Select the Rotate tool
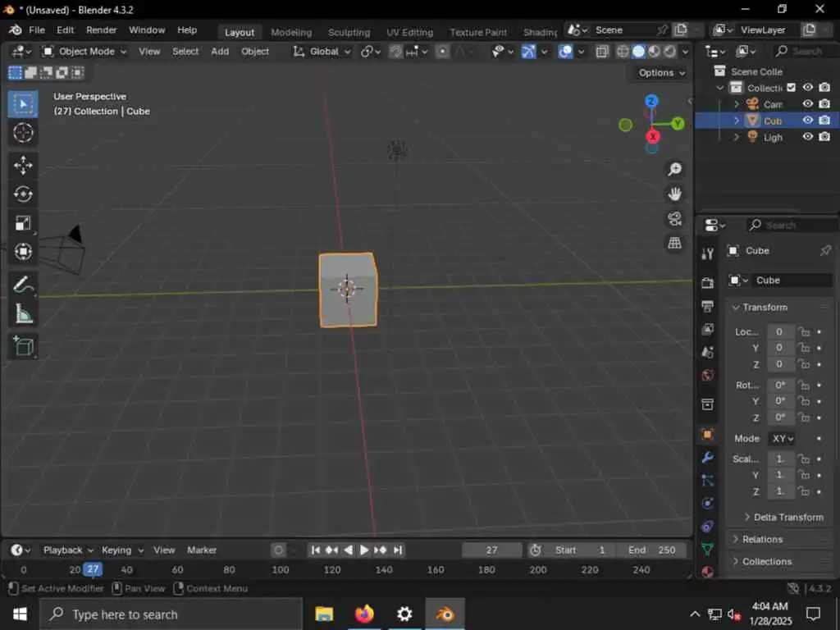Viewport: 840px width, 630px height. point(22,194)
